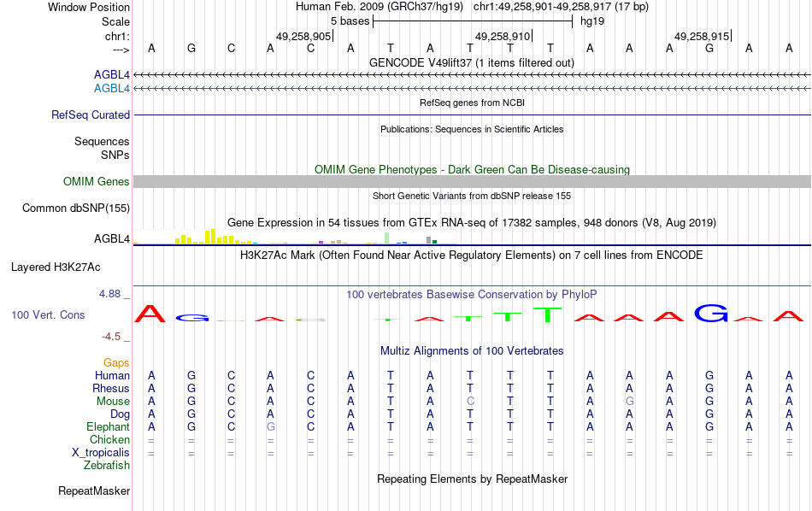Image resolution: width=812 pixels, height=511 pixels.
Task: Click the GENCODE V49lift37 track title
Action: tap(472, 62)
